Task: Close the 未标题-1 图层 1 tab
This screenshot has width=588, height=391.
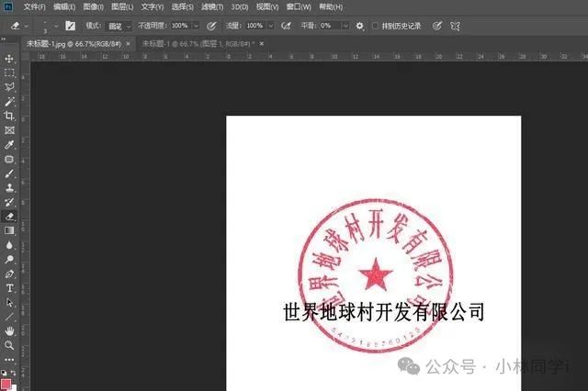Action: pyautogui.click(x=261, y=44)
